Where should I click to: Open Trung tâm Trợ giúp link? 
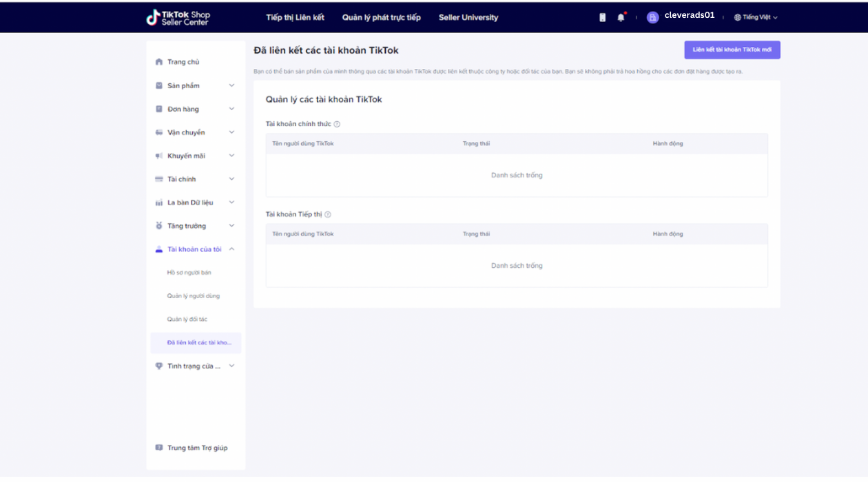pos(197,448)
